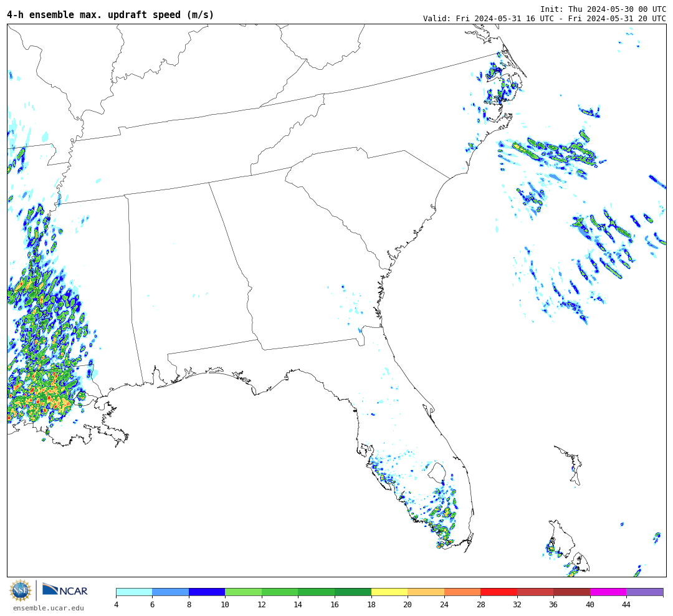This screenshot has height=616, width=673.
Task: Click the Valid time range text line
Action: coord(545,18)
